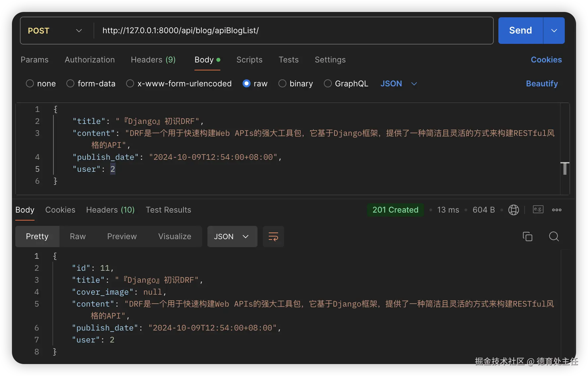Select the response Body tab
Viewport: 588px width, 376px height.
pos(25,210)
